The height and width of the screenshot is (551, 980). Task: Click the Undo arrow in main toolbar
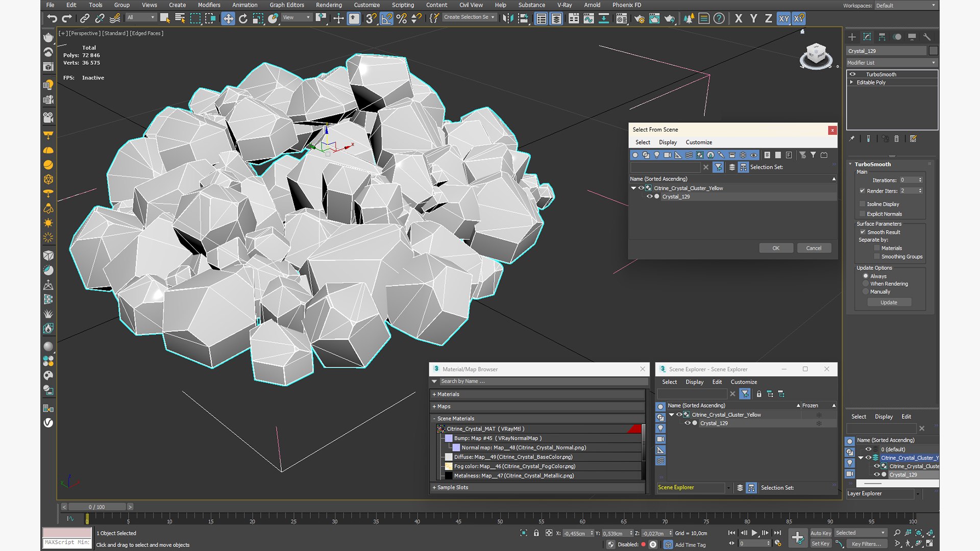tap(52, 19)
